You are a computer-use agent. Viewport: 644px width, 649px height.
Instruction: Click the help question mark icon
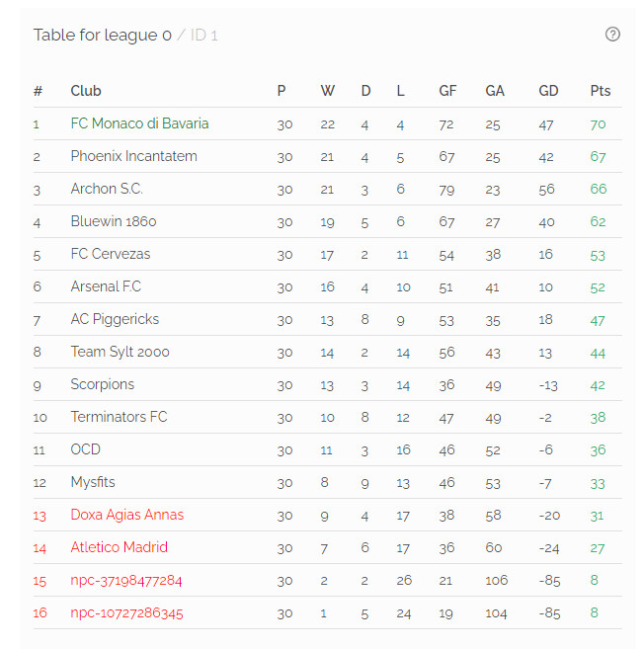pos(612,35)
